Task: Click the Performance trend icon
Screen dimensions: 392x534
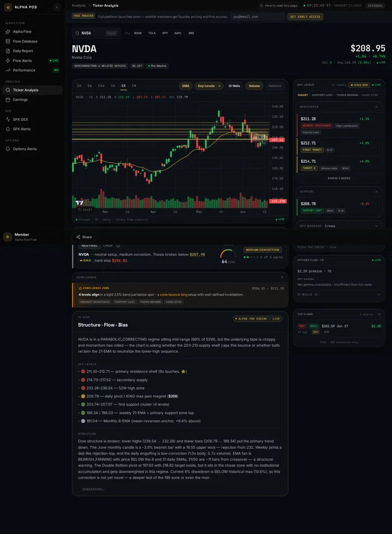Action: coord(8,70)
